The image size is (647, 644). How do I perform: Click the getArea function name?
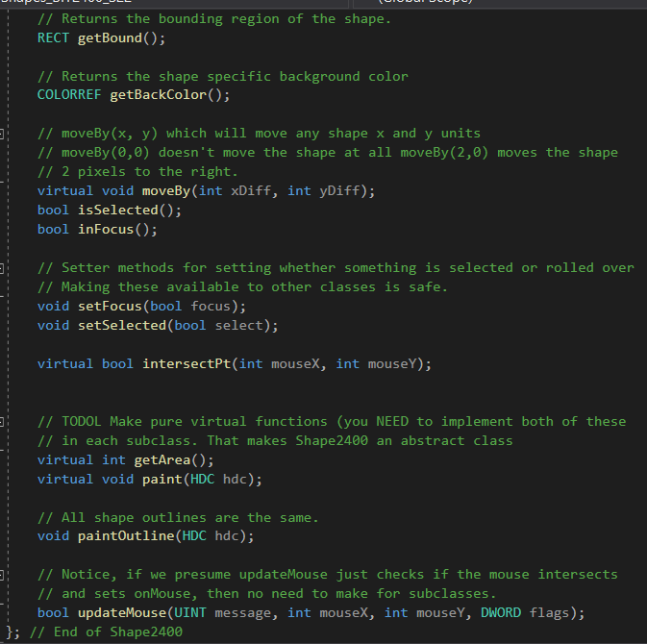(x=162, y=460)
